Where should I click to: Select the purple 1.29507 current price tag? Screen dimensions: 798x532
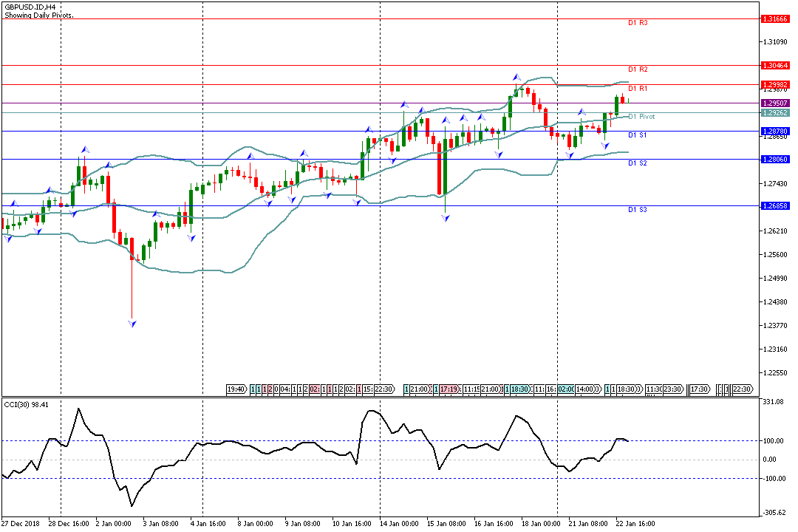pos(775,103)
